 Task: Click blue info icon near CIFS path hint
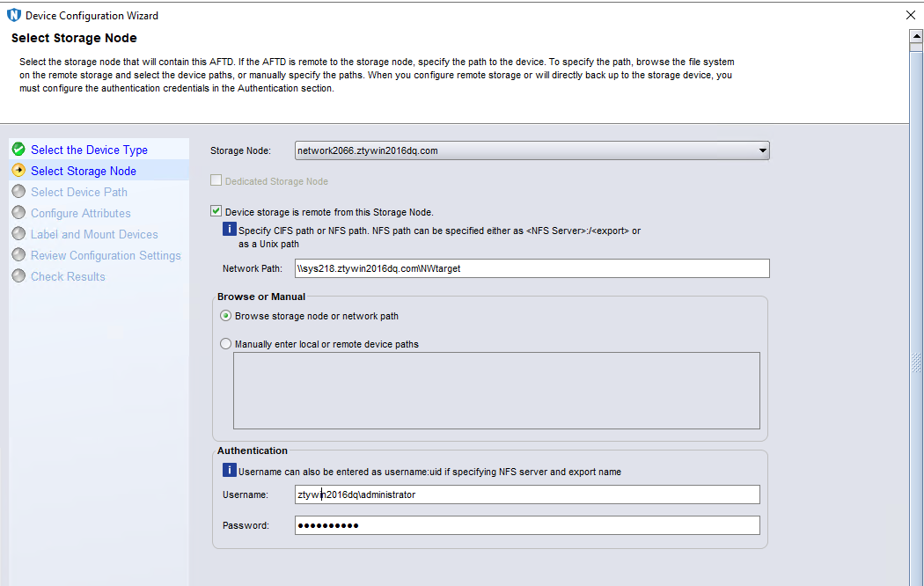click(x=229, y=229)
